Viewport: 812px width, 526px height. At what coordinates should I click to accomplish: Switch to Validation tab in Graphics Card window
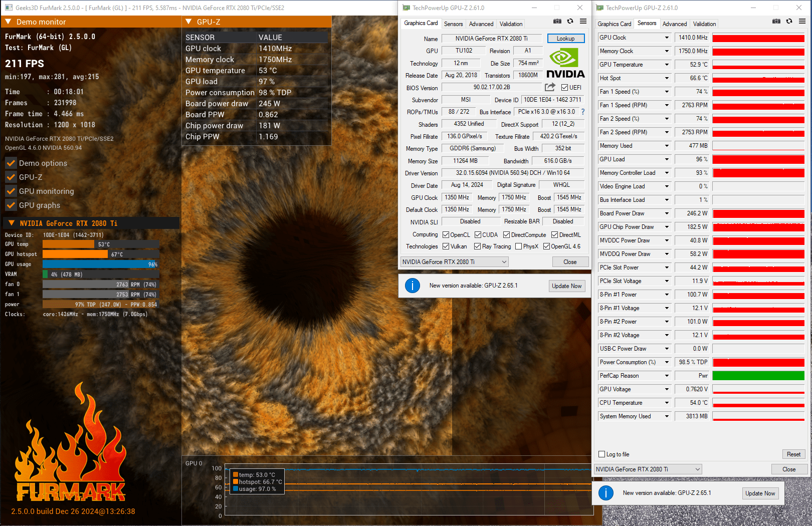click(511, 24)
